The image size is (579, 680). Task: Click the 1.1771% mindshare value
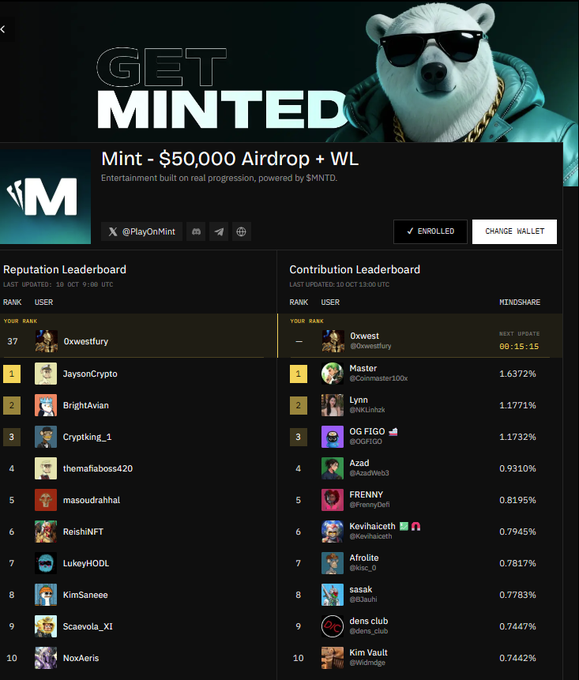click(518, 405)
